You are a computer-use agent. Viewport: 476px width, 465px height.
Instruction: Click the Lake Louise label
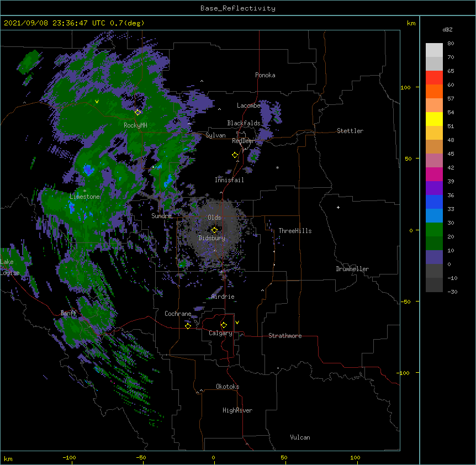pos(9,267)
